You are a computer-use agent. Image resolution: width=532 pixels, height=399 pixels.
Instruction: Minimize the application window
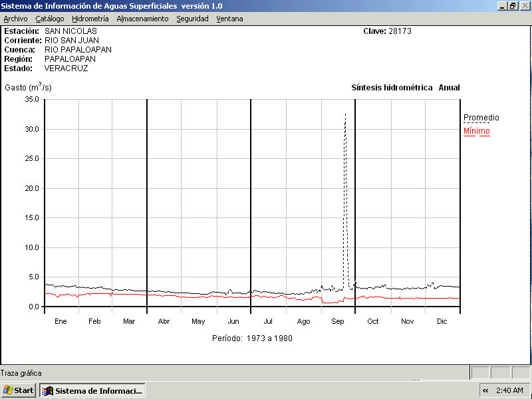point(501,5)
